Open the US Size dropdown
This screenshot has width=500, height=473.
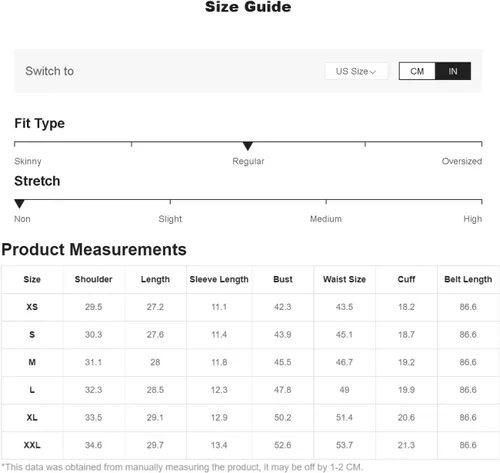pyautogui.click(x=356, y=71)
